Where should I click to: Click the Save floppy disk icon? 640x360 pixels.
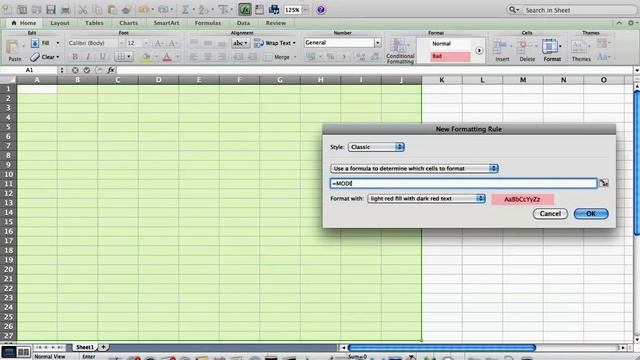click(x=51, y=10)
